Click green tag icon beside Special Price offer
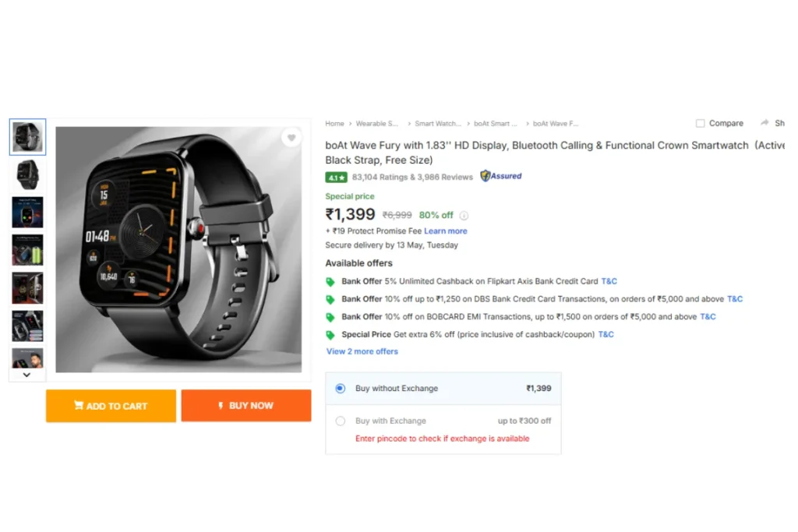This screenshot has width=798, height=532. [x=330, y=335]
